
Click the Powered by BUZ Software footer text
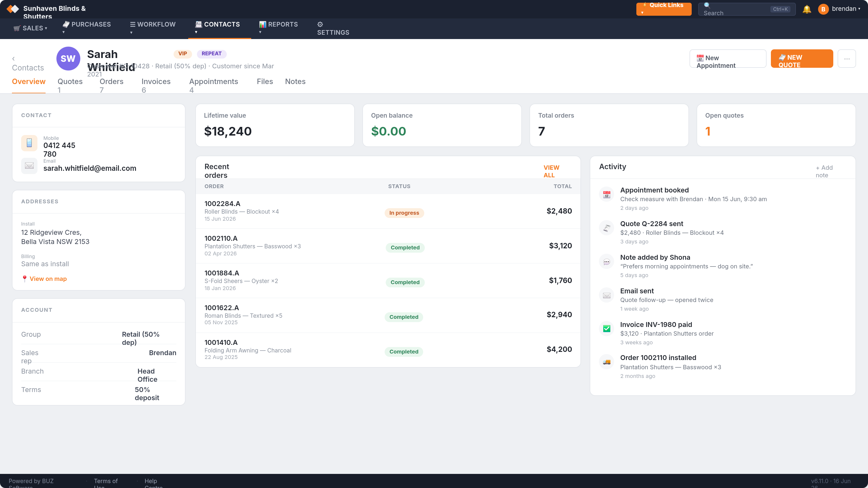(31, 483)
